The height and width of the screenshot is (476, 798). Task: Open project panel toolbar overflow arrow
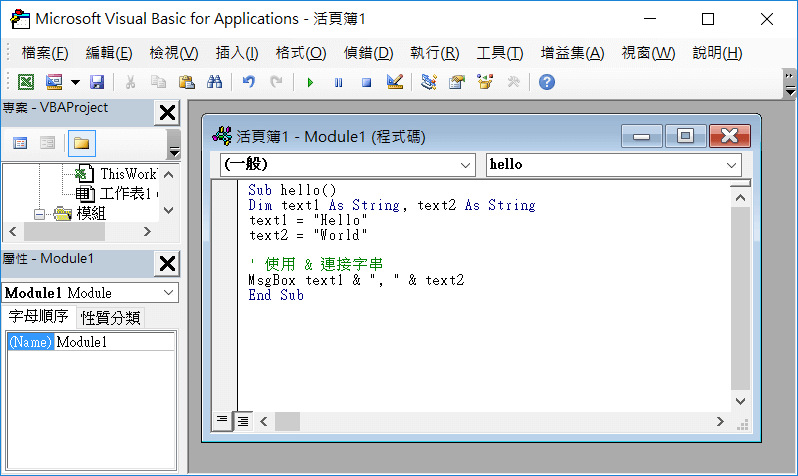(174, 145)
